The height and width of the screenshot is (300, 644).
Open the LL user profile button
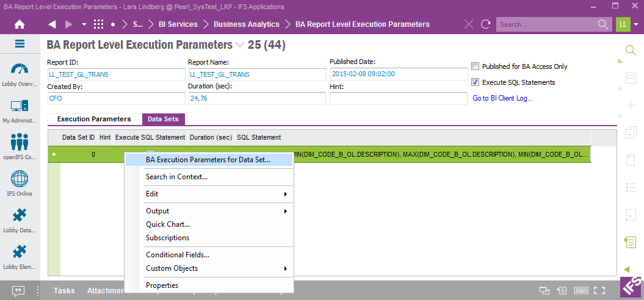coord(623,24)
